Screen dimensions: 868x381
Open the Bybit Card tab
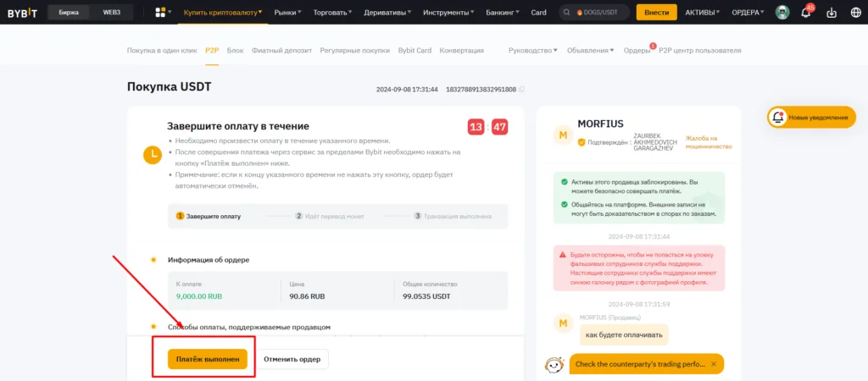[415, 50]
